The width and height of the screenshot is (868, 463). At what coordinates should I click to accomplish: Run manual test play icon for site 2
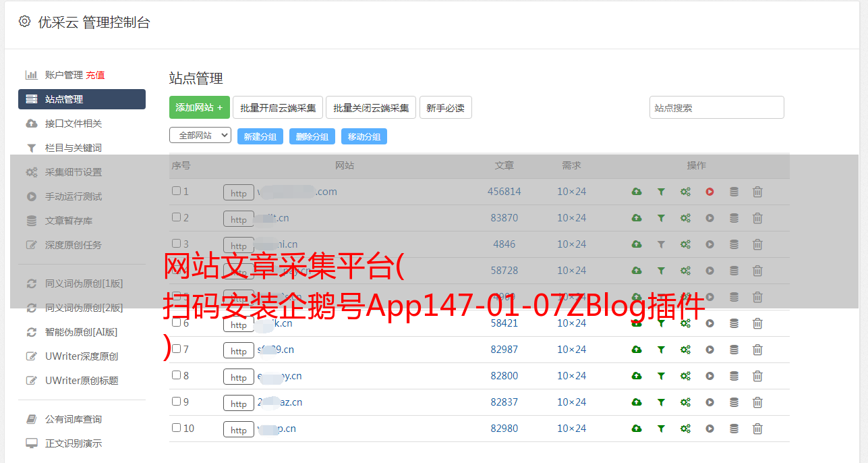point(710,218)
